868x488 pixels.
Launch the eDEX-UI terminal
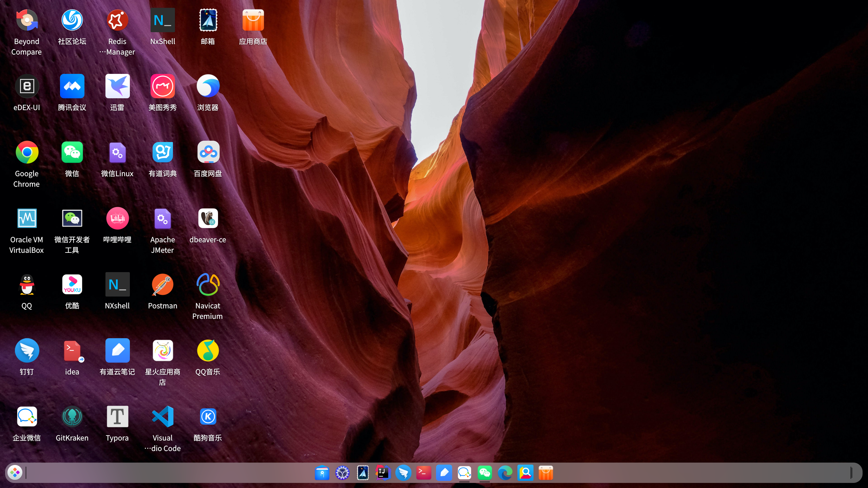click(27, 86)
